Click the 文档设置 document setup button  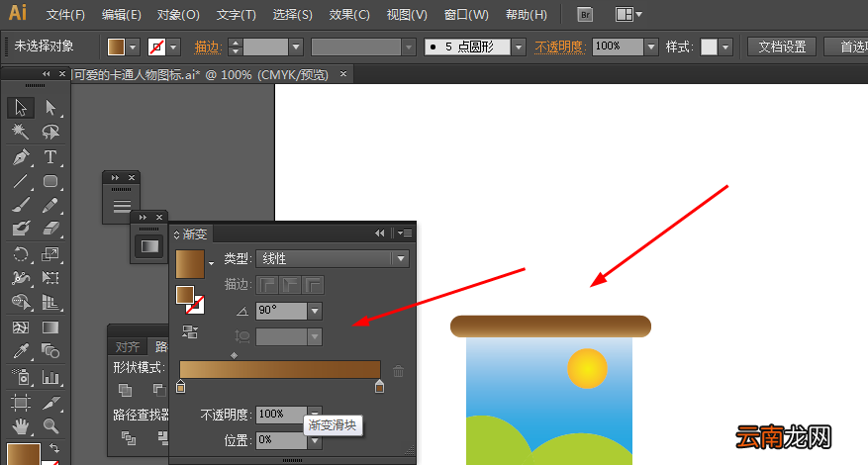click(782, 47)
